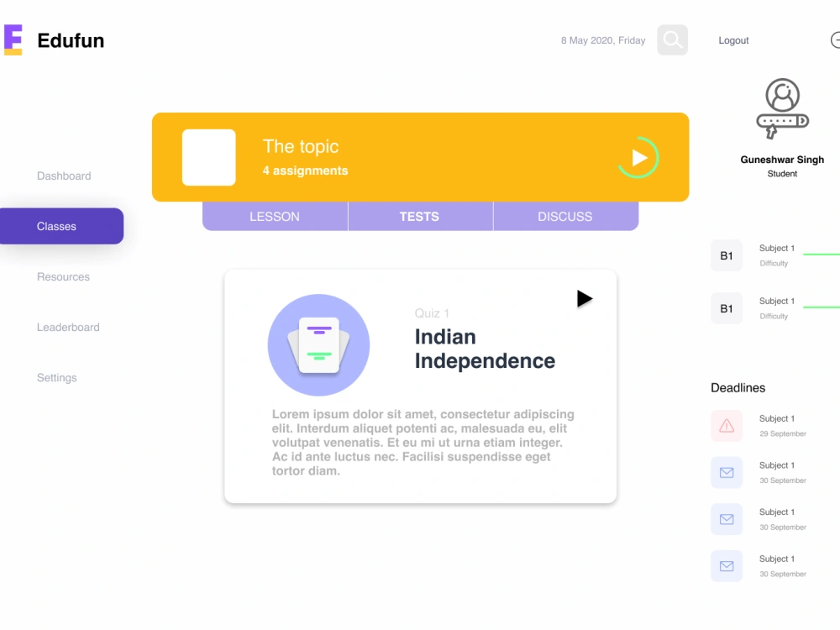Click the Logout link

click(733, 40)
